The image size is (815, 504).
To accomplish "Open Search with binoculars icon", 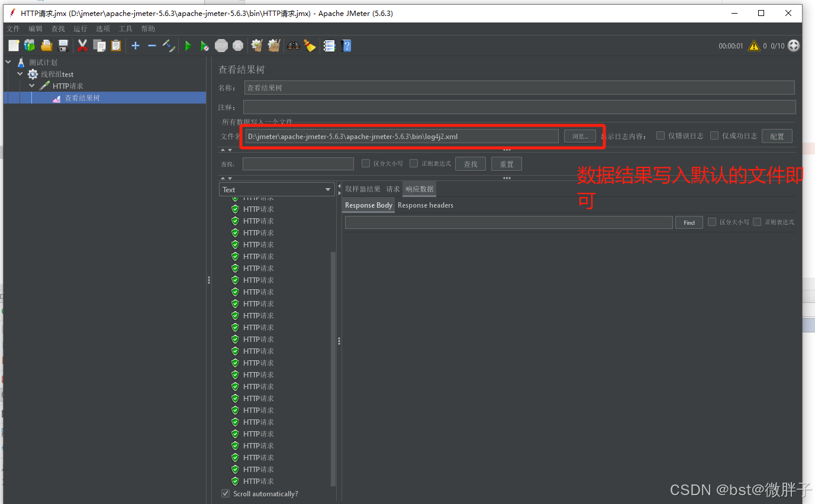I will [294, 46].
